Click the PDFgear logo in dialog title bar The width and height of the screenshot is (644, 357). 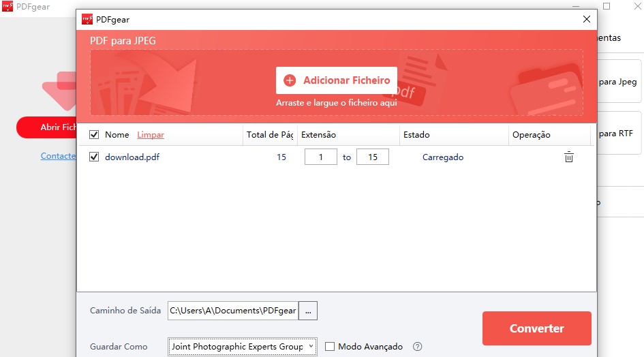tap(87, 19)
